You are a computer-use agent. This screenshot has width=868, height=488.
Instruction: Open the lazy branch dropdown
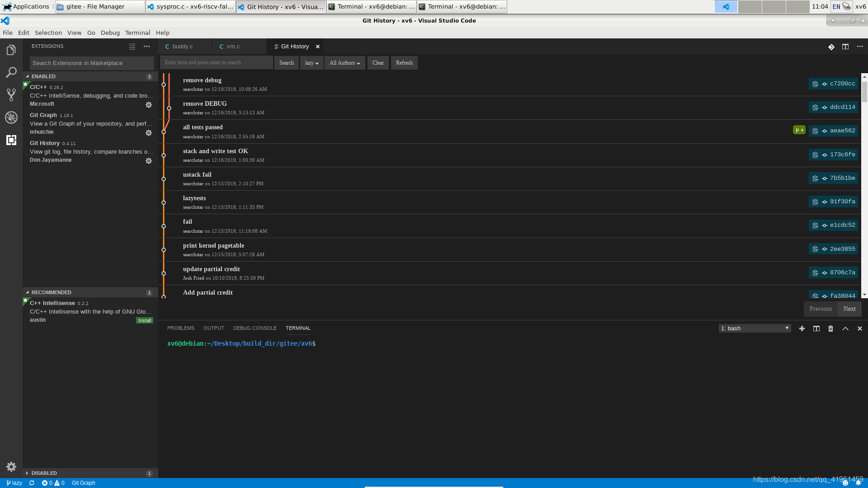[x=311, y=63]
